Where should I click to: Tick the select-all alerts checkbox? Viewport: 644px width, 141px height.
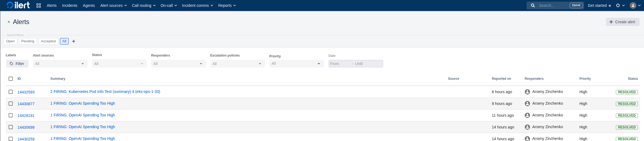[x=11, y=79]
